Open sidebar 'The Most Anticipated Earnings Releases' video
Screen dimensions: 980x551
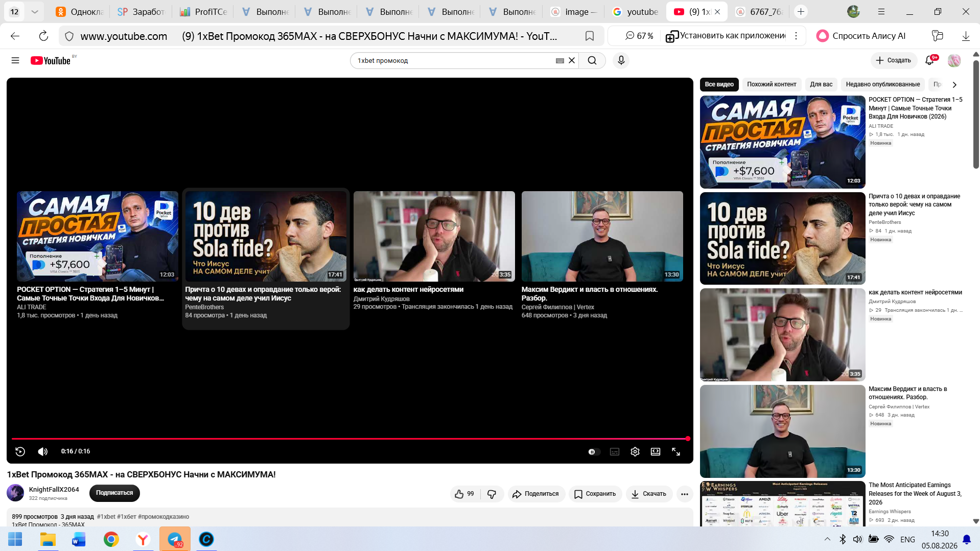point(782,504)
